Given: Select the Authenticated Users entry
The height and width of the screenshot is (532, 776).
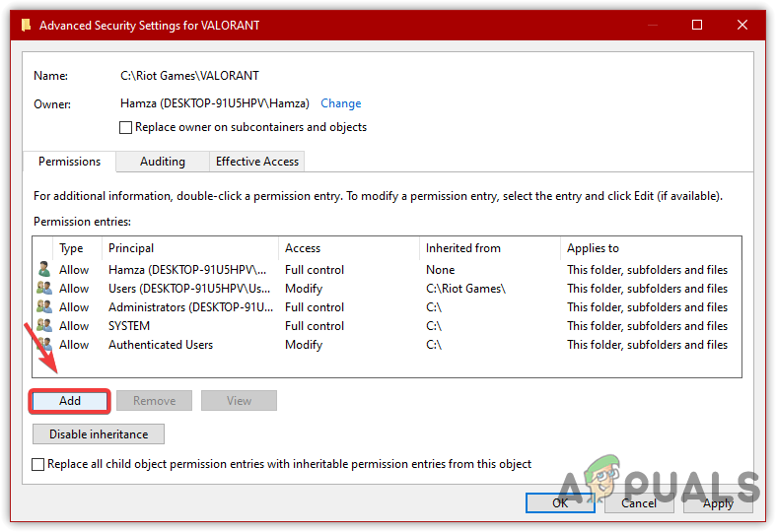Looking at the screenshot, I should [161, 345].
